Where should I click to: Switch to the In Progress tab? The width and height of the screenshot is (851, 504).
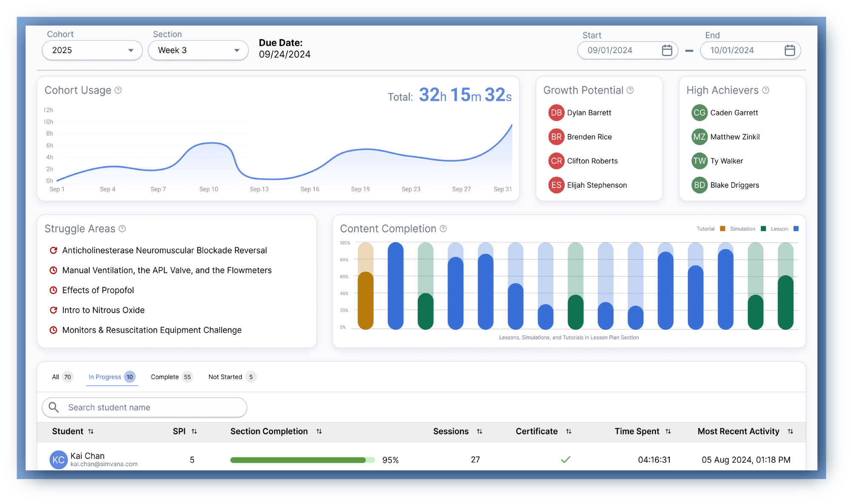(x=112, y=377)
